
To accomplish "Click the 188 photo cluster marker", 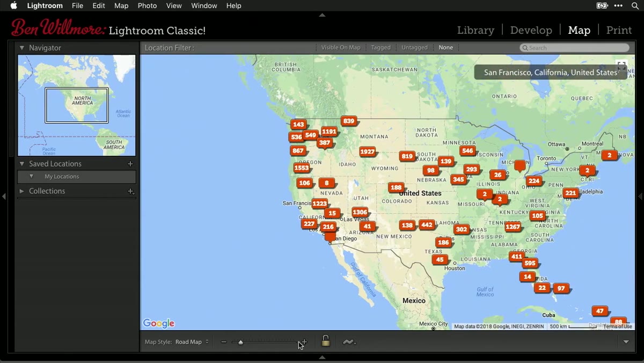I will pos(396,187).
